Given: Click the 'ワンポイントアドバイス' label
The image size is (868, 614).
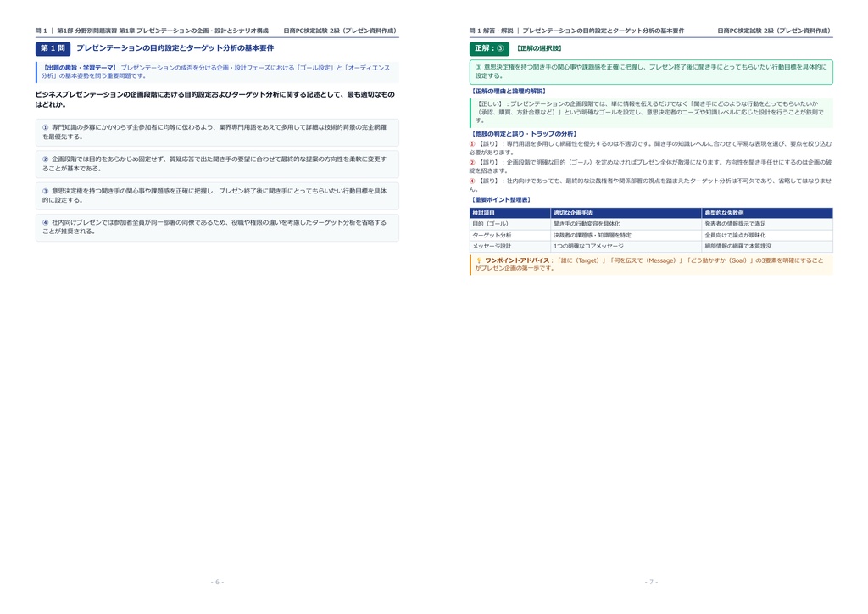Looking at the screenshot, I should 517,260.
